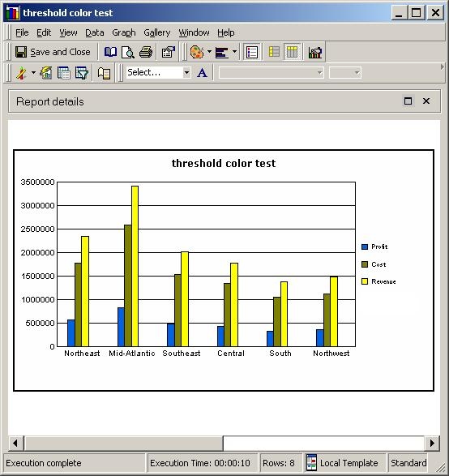Open the dropdown arrow beside the horizontal bars icon
The image size is (449, 476).
(234, 52)
